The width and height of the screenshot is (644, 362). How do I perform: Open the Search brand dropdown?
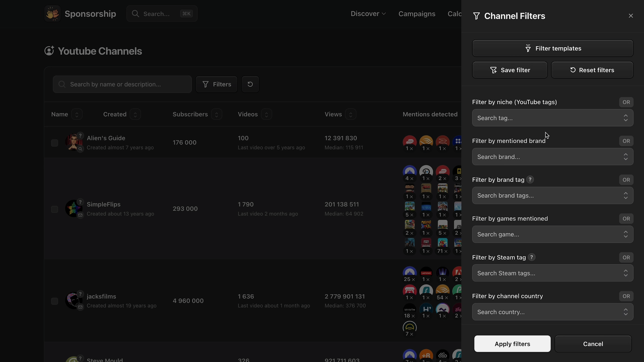click(x=552, y=157)
